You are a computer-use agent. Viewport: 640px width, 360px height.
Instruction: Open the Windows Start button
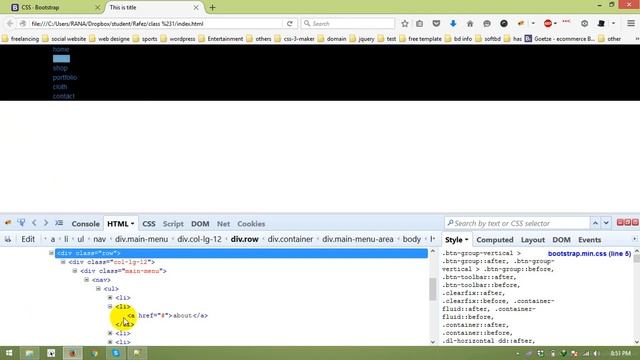tap(9, 353)
